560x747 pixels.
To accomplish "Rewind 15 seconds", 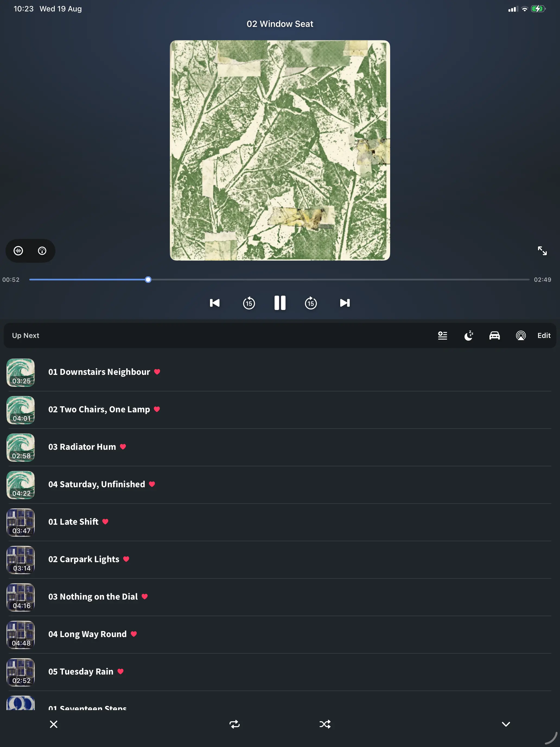I will click(249, 303).
